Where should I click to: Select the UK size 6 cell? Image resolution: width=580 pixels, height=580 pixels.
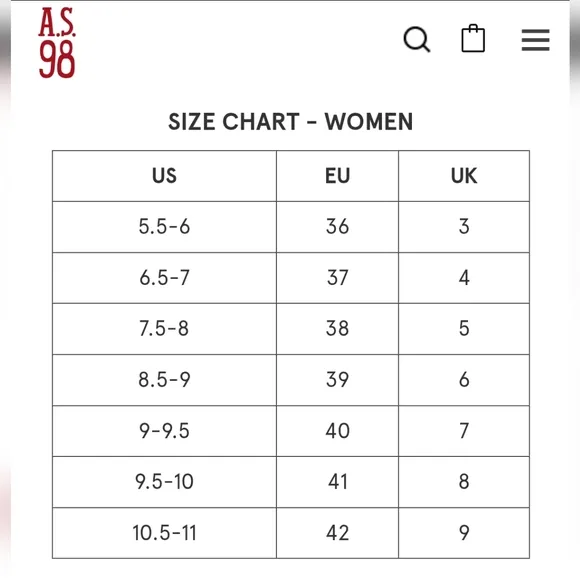464,380
